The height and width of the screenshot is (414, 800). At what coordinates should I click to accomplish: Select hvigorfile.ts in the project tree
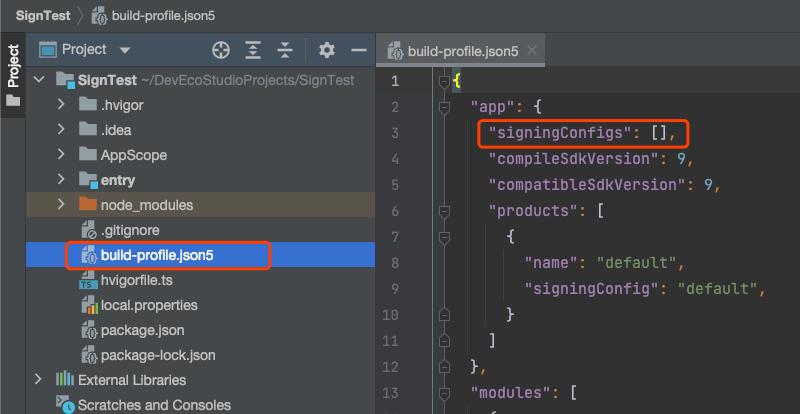tap(136, 281)
